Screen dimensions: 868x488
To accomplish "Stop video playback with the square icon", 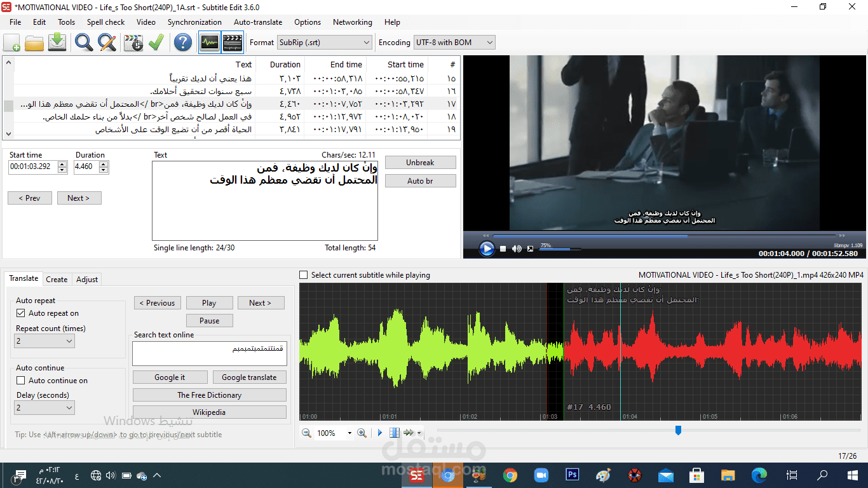I will tap(503, 248).
